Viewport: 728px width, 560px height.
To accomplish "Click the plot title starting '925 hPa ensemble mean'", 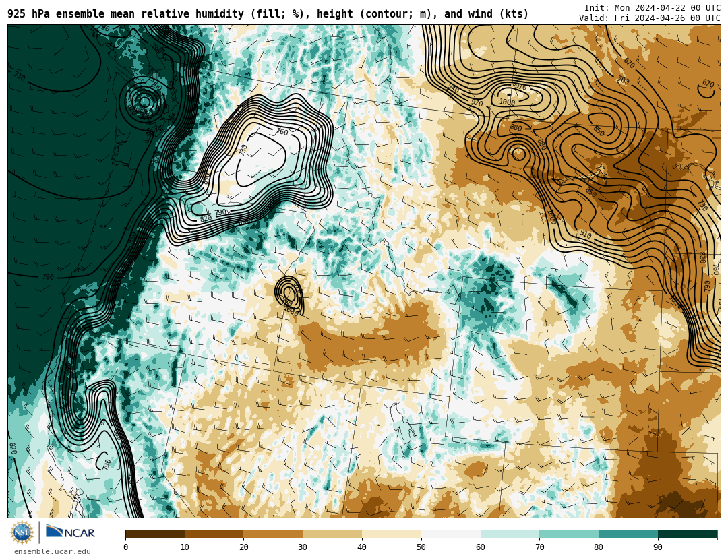I will (268, 14).
